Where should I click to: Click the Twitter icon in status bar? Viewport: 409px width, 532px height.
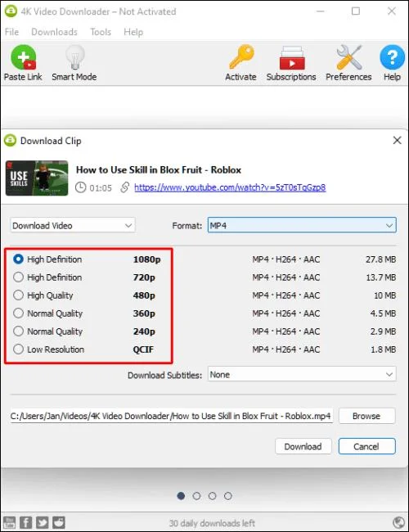pos(43,522)
